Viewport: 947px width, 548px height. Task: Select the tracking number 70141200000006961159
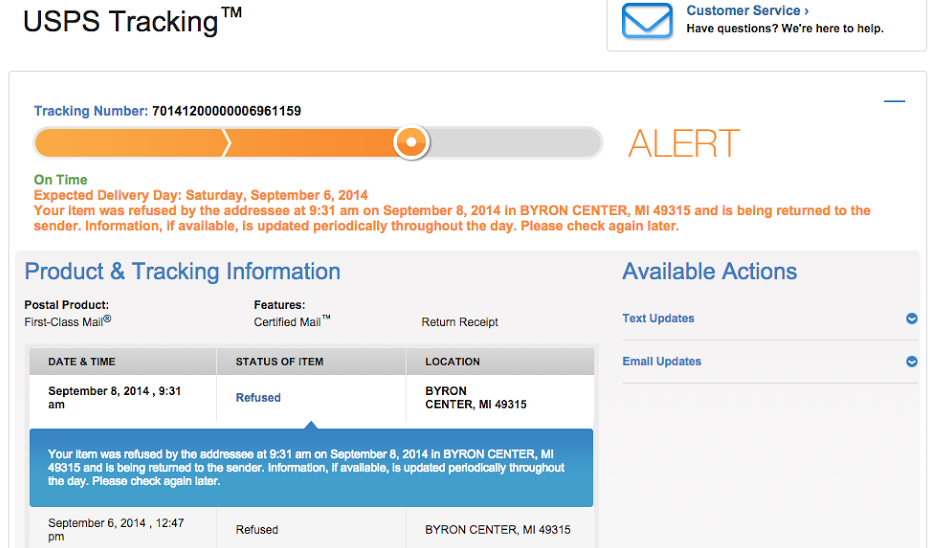(226, 111)
